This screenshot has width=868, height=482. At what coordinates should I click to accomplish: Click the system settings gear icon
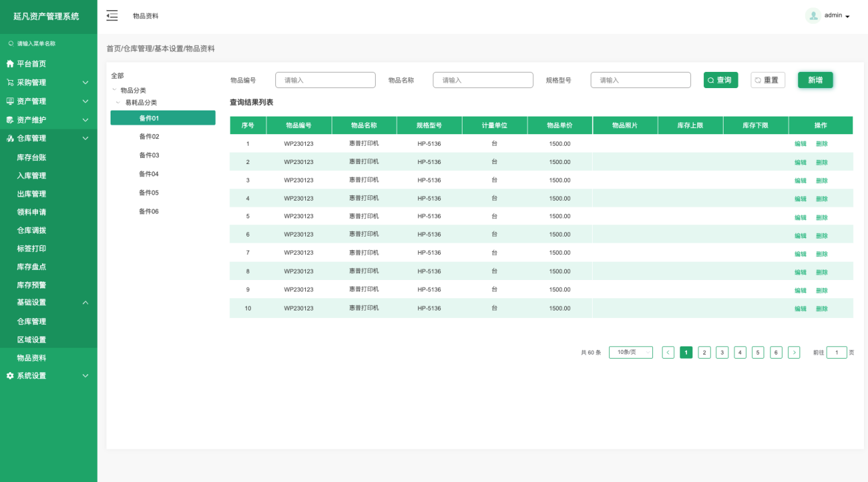9,376
